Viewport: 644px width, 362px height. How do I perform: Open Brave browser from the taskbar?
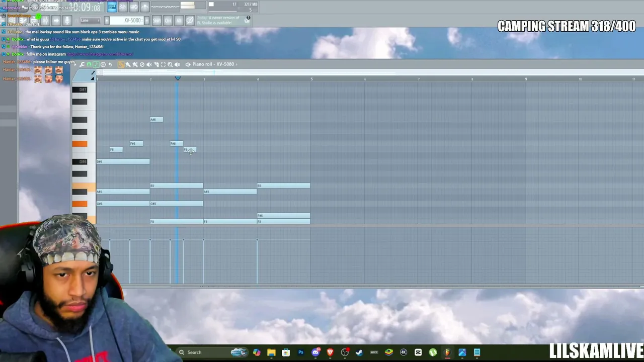coord(330,352)
